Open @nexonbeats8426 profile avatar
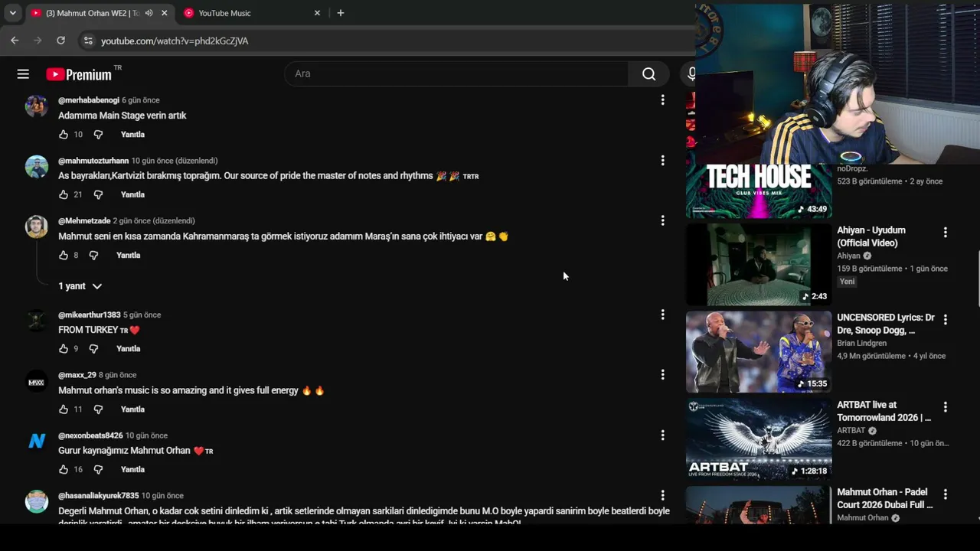Screen dimensions: 980x551 [37, 442]
